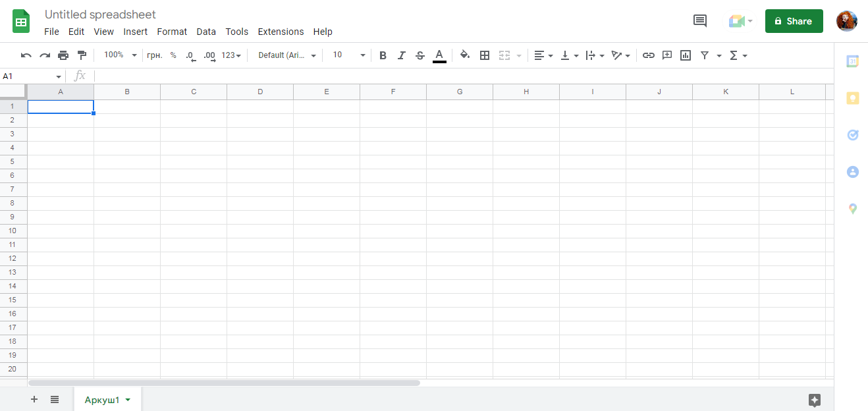
Task: Open the Insert chart icon
Action: tap(685, 55)
